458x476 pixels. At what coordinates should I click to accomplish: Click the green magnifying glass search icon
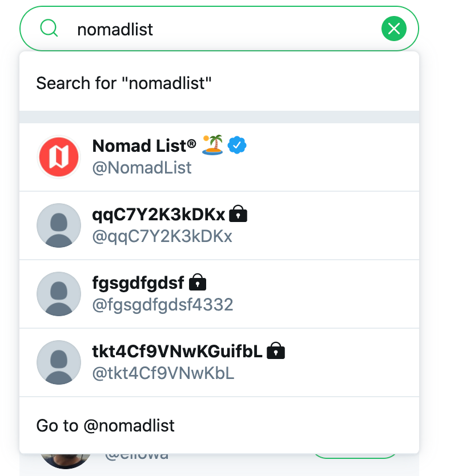click(x=50, y=28)
